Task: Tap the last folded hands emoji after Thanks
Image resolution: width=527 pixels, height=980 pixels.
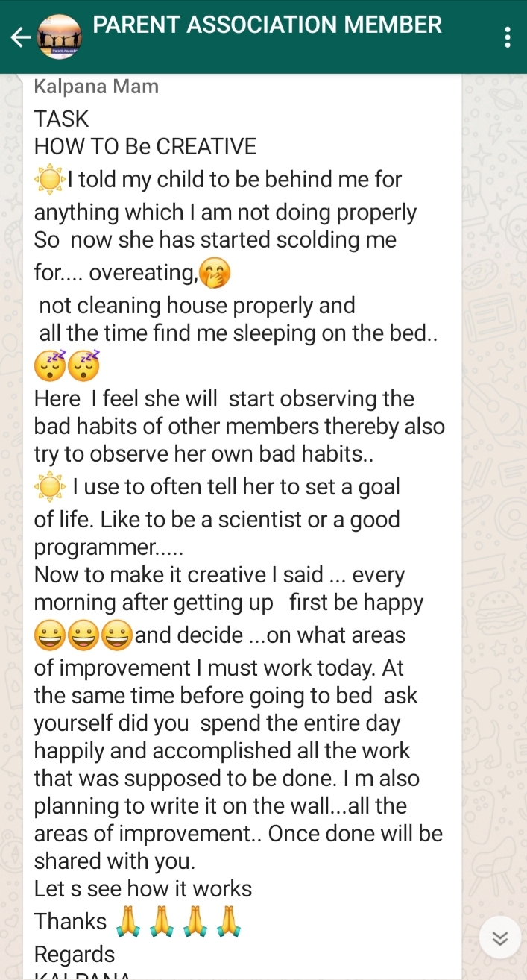Action: click(x=227, y=923)
